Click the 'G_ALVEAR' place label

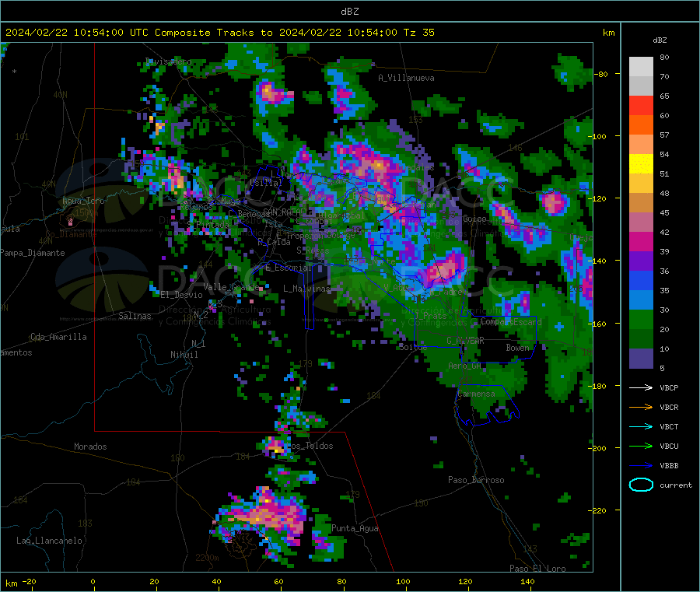pyautogui.click(x=465, y=341)
